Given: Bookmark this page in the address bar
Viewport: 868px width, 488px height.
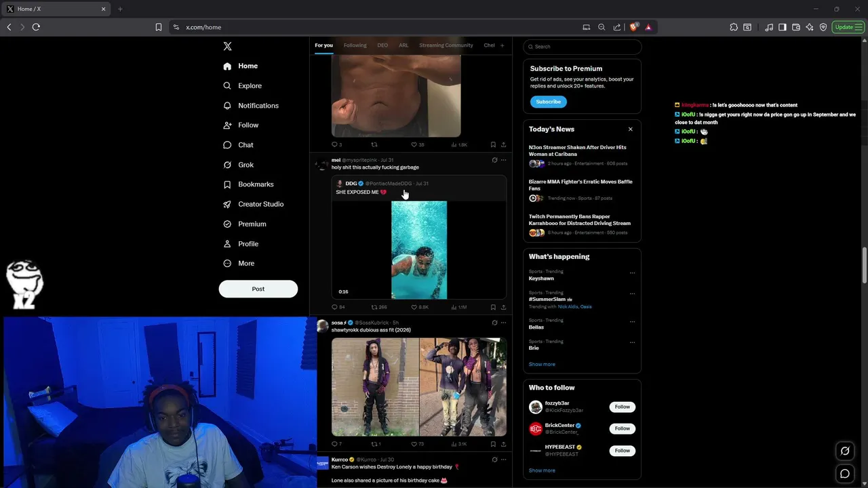Looking at the screenshot, I should tap(159, 27).
